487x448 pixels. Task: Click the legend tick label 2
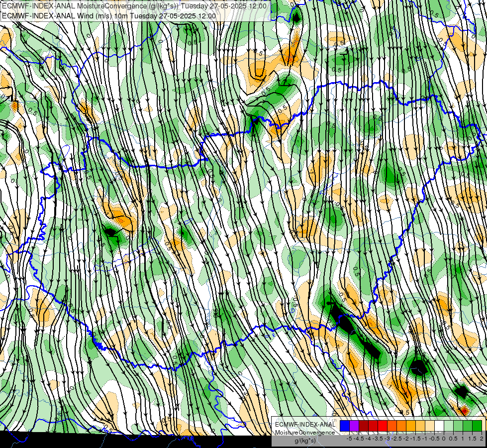482,439
